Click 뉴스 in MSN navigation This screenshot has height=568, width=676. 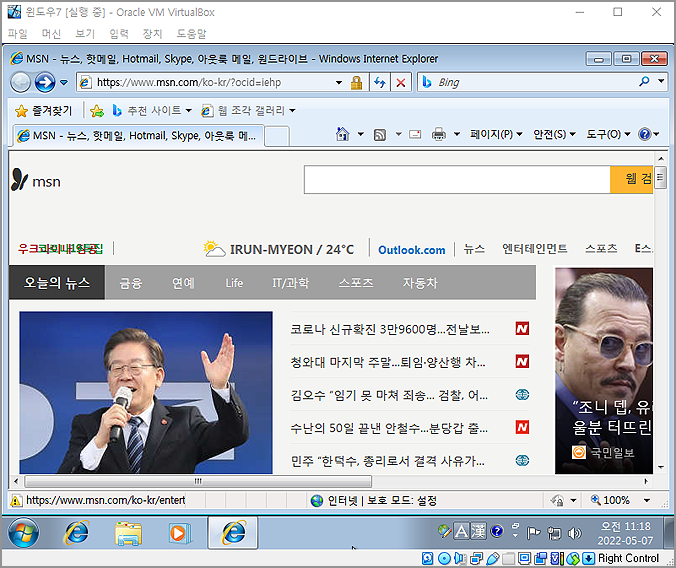(474, 249)
